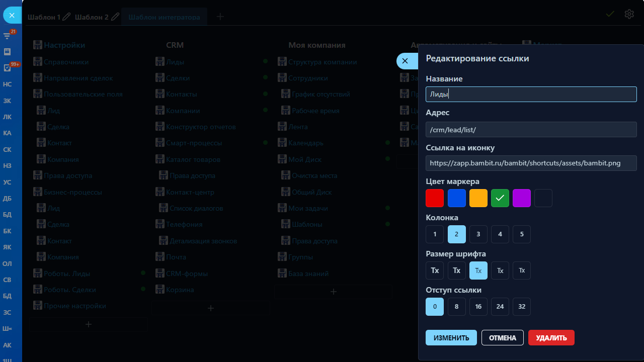The image size is (644, 362).
Task: Open the Сотрудники link
Action: coord(308,78)
